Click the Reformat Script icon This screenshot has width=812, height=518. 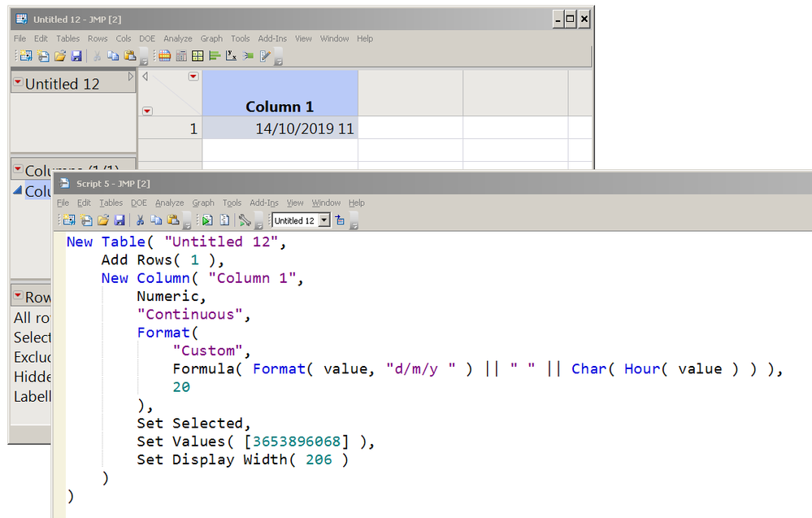pos(224,220)
